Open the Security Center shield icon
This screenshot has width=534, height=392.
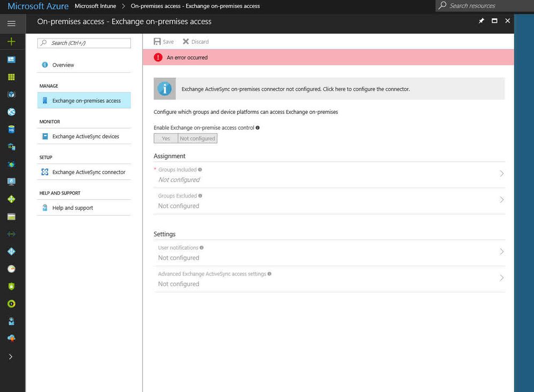11,286
